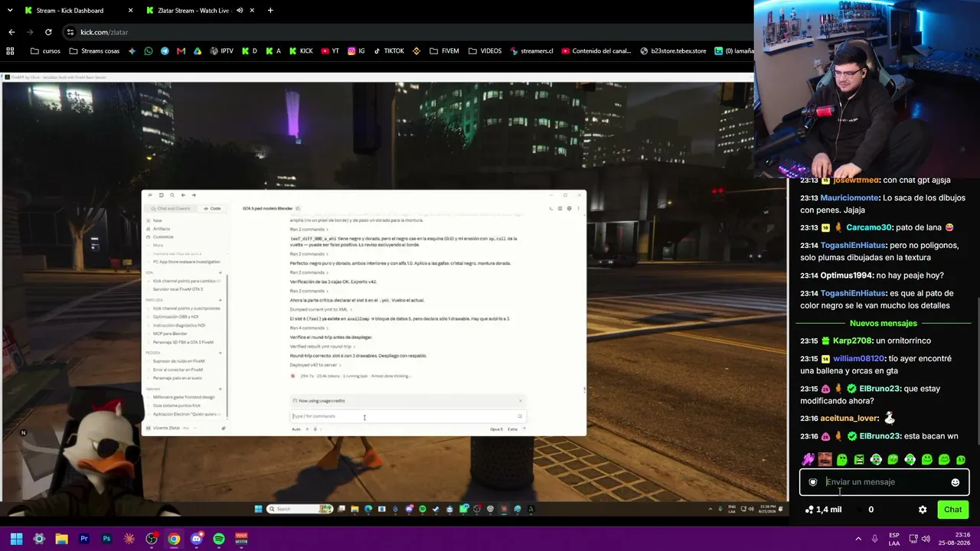Viewport: 980px width, 551px height.
Task: Open Adobe Photoshop from the taskbar
Action: tap(106, 539)
